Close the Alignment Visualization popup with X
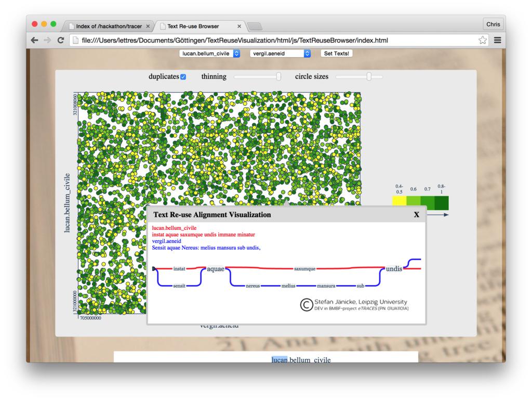 click(417, 215)
